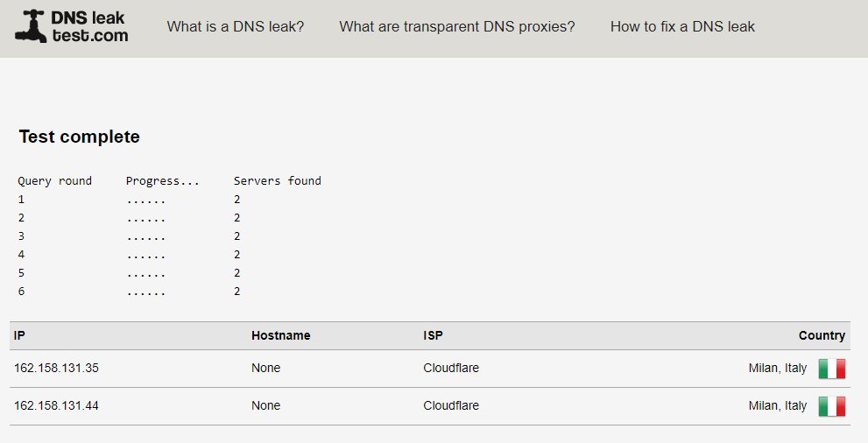Click 'Milan, Italy' in the second result row

point(777,406)
